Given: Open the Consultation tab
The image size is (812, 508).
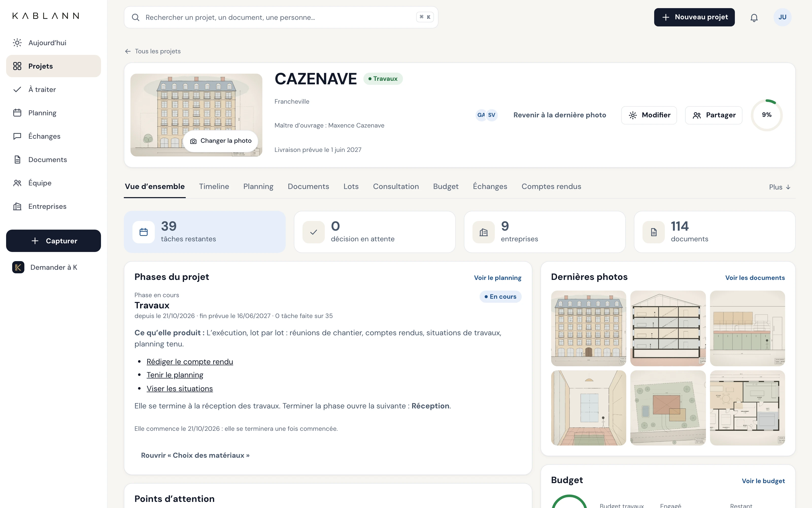Looking at the screenshot, I should 396,186.
